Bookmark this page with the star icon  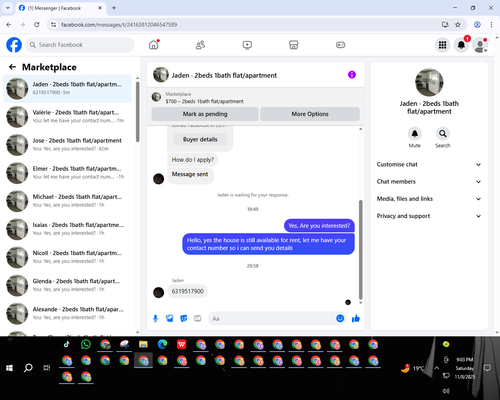[458, 25]
